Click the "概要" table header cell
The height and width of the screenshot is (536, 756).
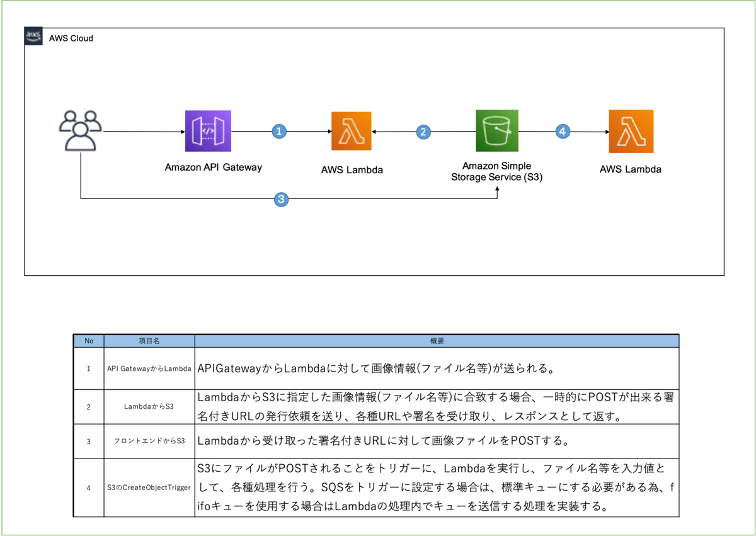coord(437,341)
